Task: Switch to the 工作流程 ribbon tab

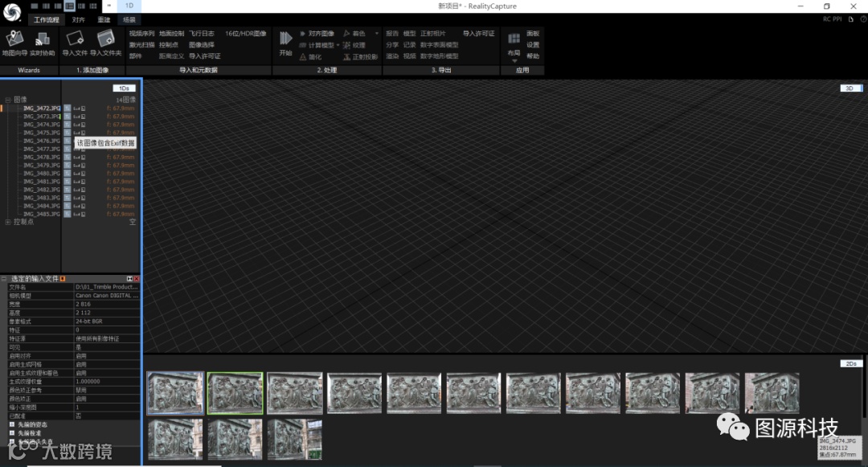Action: tap(46, 20)
